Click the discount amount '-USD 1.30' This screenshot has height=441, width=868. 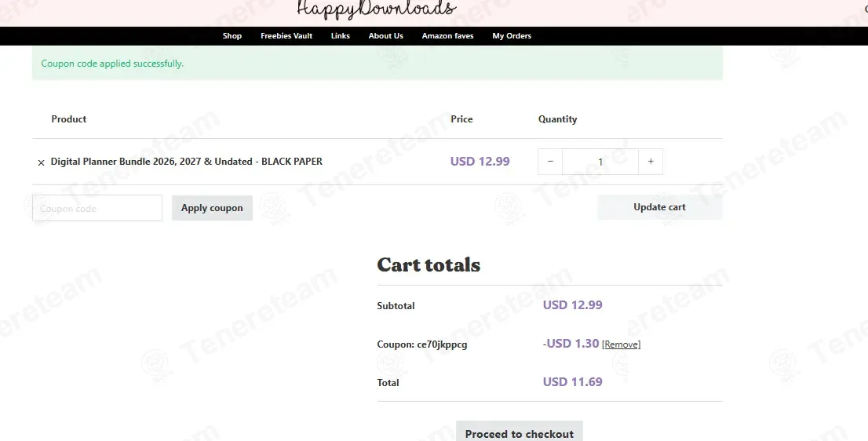(571, 344)
